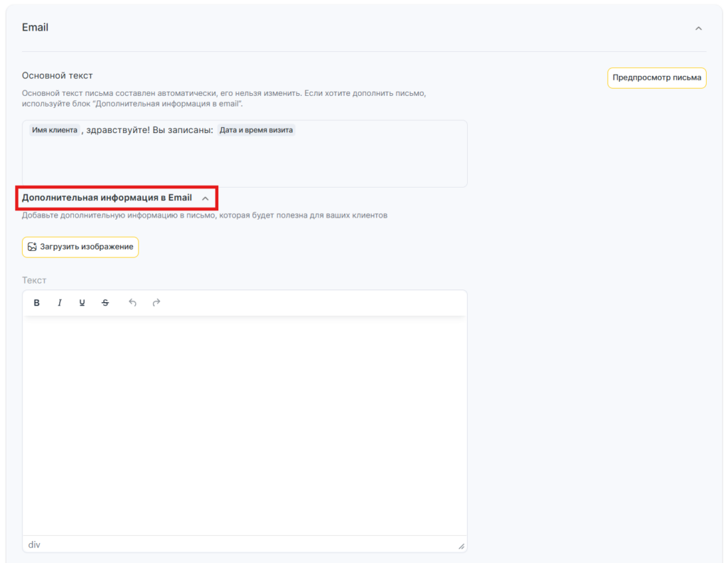The image size is (728, 563).
Task: Click the Дополнительная информация в Email heading
Action: coord(107,198)
